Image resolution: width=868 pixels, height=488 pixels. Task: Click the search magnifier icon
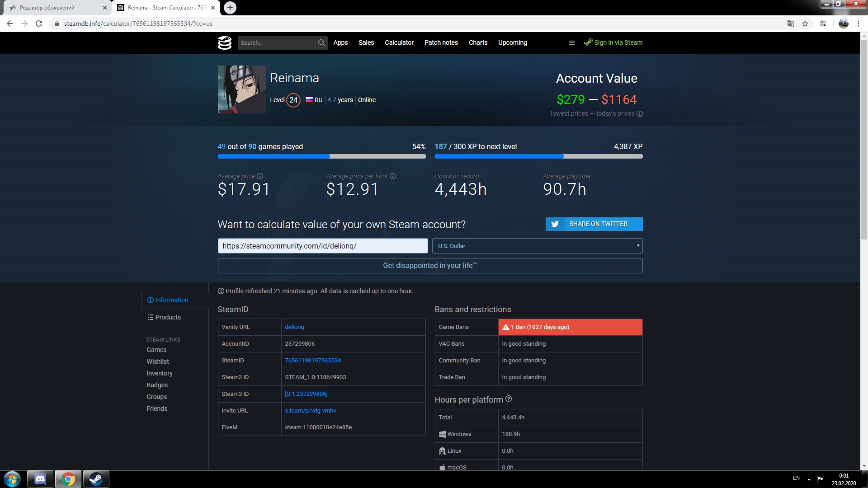[x=321, y=42]
